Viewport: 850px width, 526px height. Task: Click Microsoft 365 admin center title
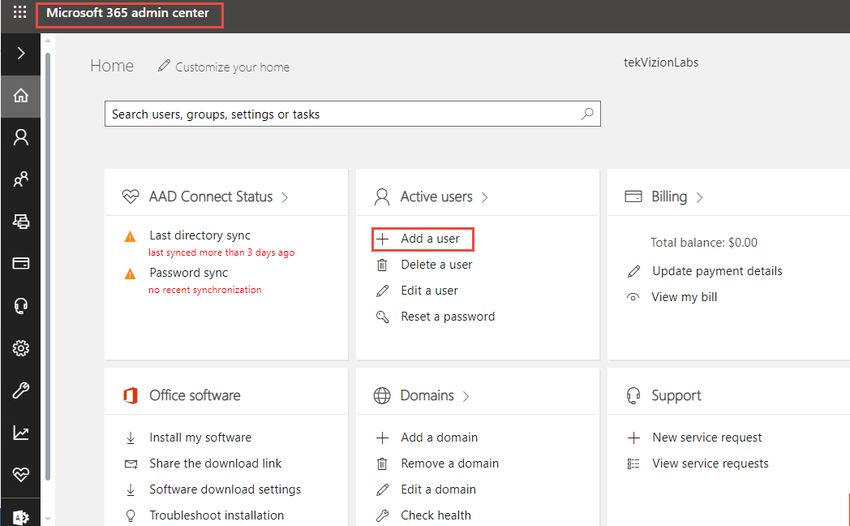(127, 12)
